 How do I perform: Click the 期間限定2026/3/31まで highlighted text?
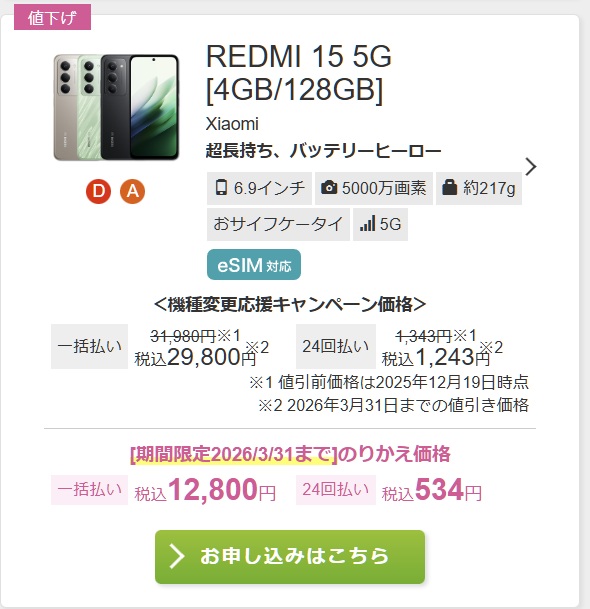[x=234, y=454]
